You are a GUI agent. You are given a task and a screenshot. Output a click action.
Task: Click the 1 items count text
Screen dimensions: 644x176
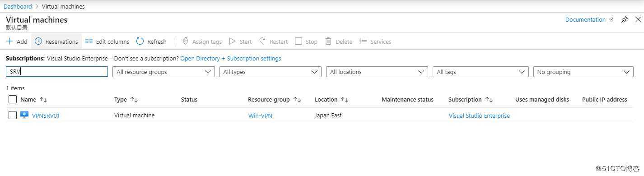[x=15, y=88]
